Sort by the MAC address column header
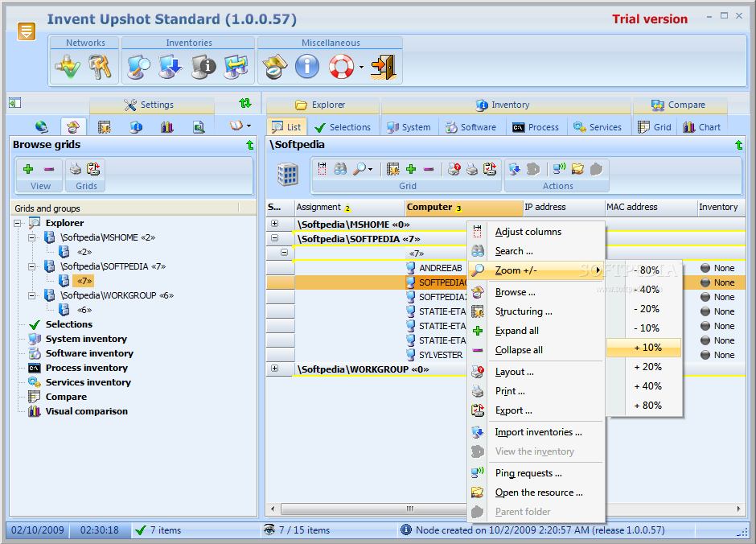The image size is (756, 544). coord(651,208)
